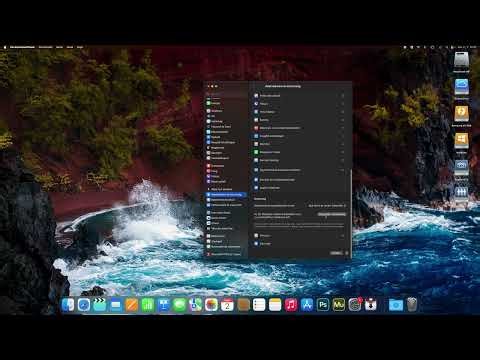Click System Settings Dock icon with badge

pyautogui.click(x=355, y=305)
